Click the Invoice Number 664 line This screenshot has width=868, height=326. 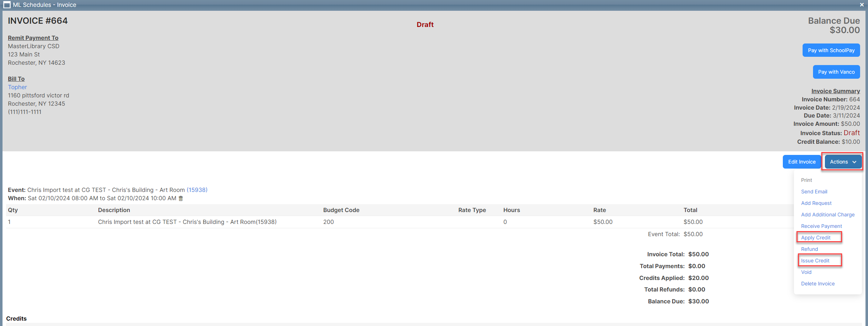tap(831, 99)
